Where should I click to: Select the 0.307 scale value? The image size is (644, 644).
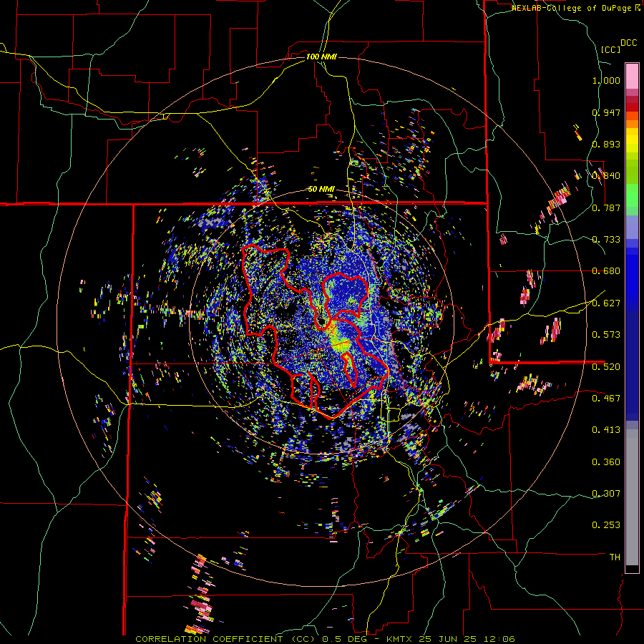[606, 494]
